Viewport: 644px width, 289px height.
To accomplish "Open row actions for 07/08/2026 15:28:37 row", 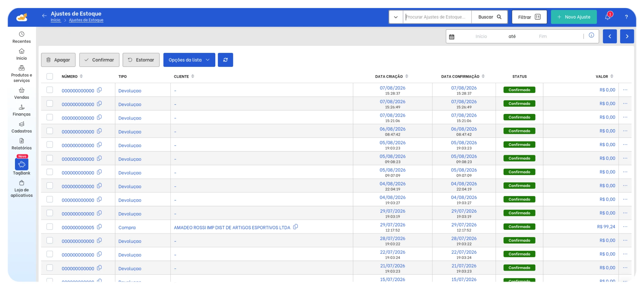I will (625, 90).
